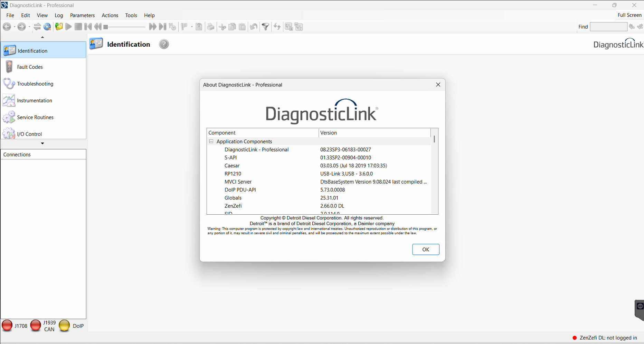Click inside the Find input field
The image size is (644, 344).
[x=608, y=27]
